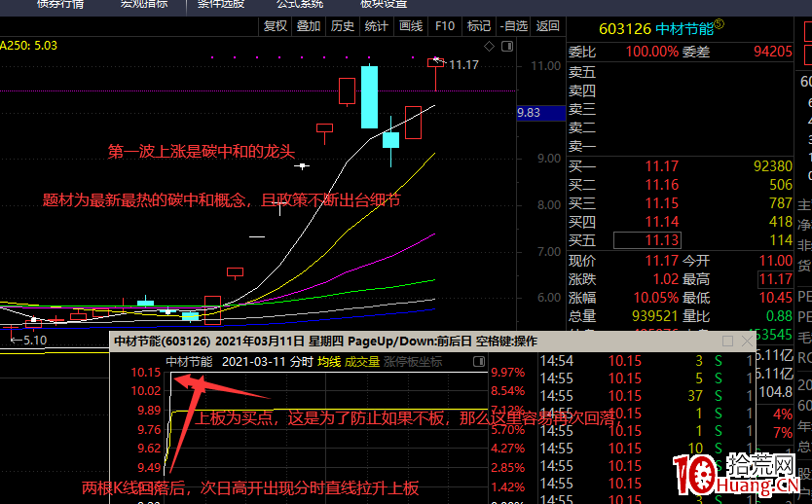The image size is (812, 504).
Task: Click the 总量 value 939521
Action: coord(655,316)
